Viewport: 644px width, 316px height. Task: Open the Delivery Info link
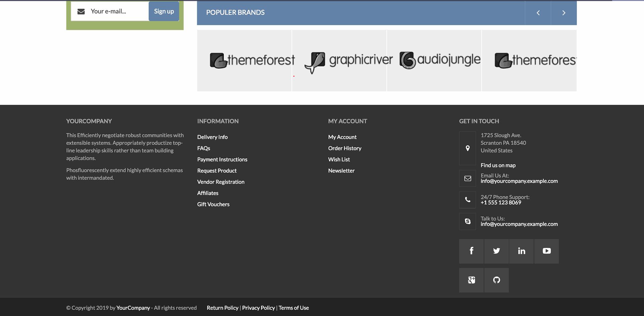(x=212, y=137)
